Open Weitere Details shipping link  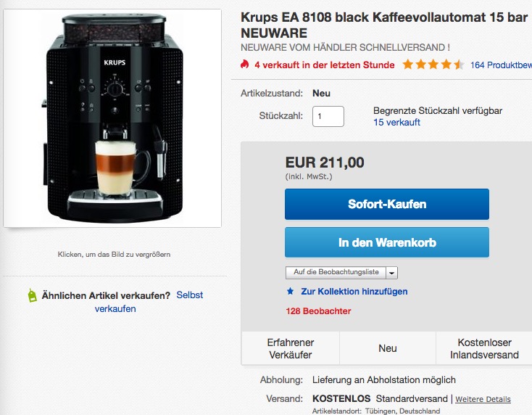[483, 399]
